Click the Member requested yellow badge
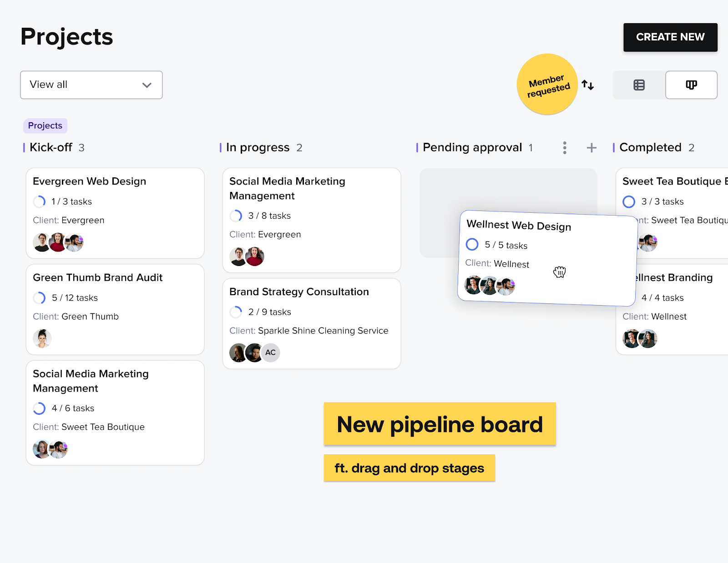This screenshot has width=728, height=563. tap(547, 85)
